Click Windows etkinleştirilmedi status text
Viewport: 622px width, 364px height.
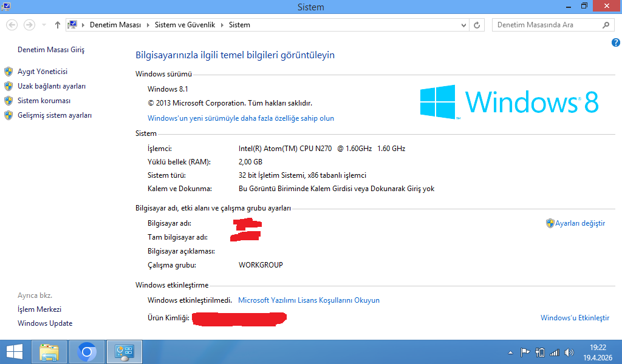pyautogui.click(x=190, y=300)
